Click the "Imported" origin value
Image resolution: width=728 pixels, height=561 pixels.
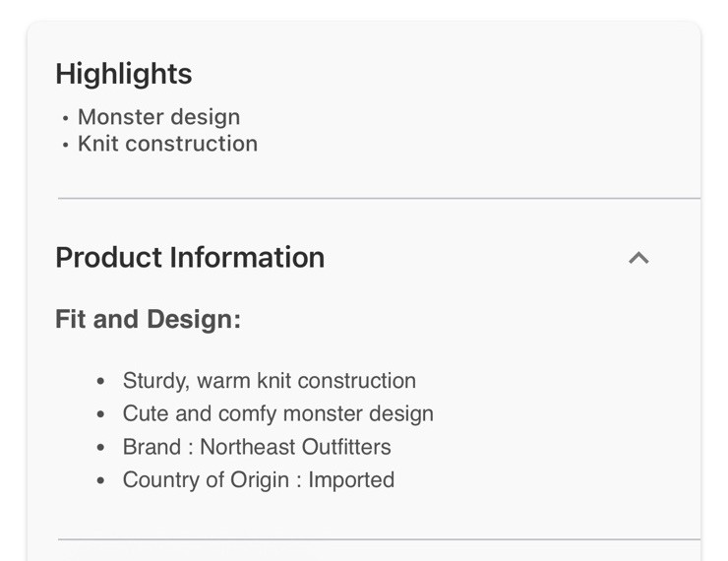(x=351, y=480)
